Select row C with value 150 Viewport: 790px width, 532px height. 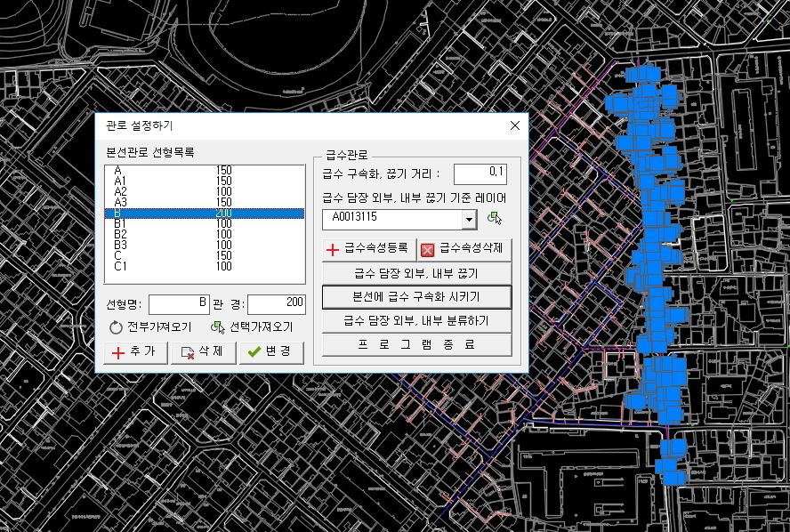(205, 256)
